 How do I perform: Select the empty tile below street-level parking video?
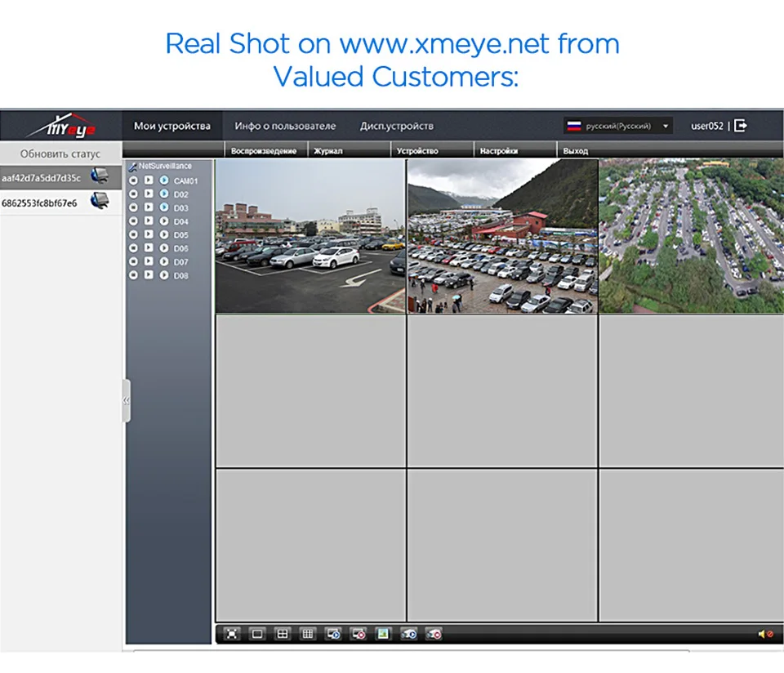310,391
